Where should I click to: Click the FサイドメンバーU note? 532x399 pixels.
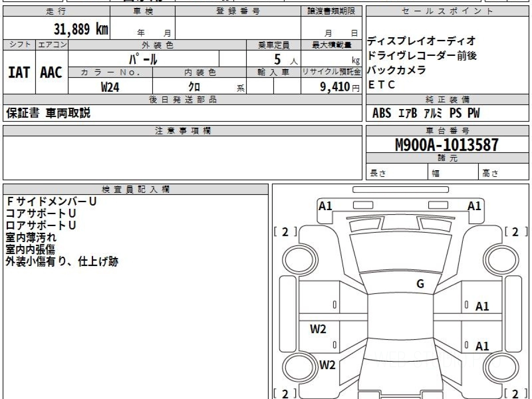pos(51,201)
